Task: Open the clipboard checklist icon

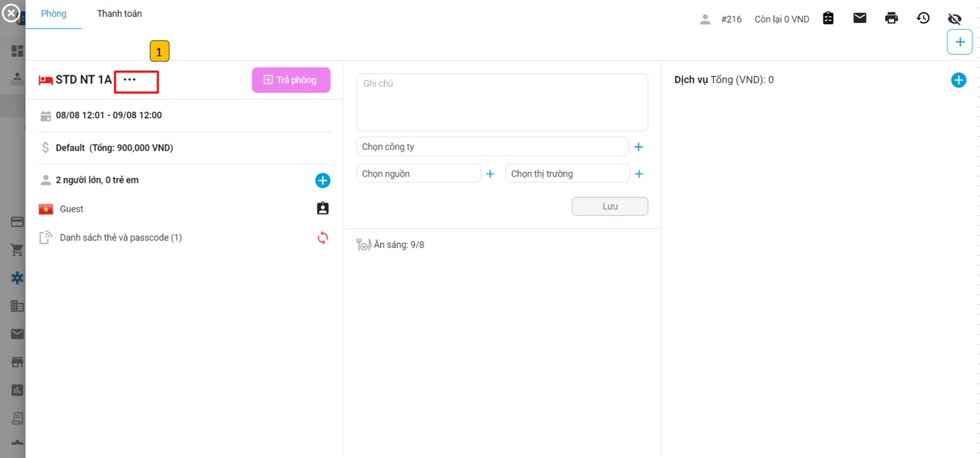Action: [x=829, y=18]
